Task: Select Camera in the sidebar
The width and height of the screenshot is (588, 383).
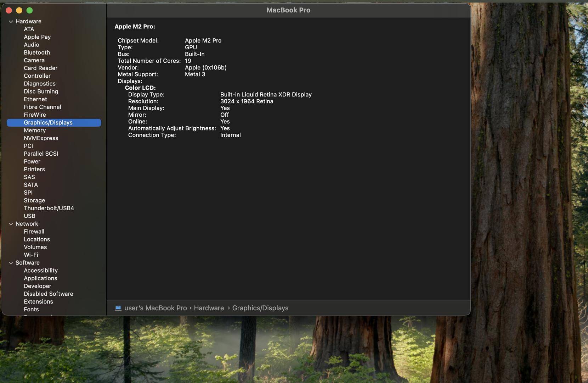Action: (x=34, y=61)
